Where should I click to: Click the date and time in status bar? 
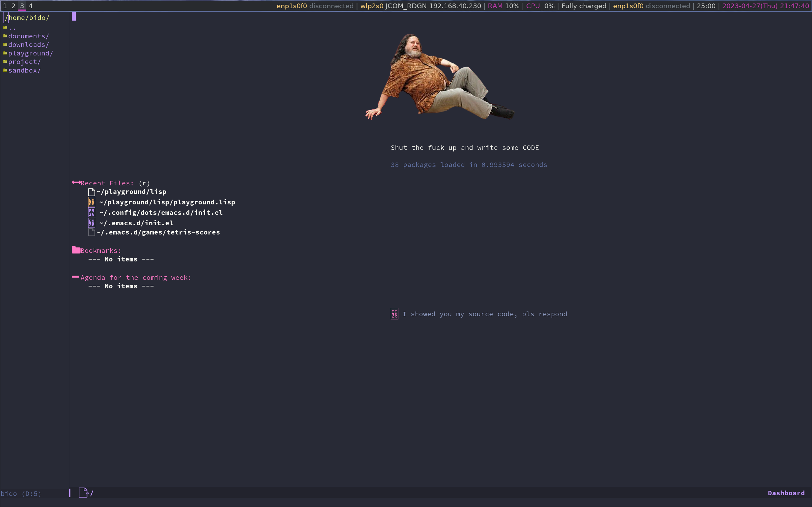coord(765,6)
